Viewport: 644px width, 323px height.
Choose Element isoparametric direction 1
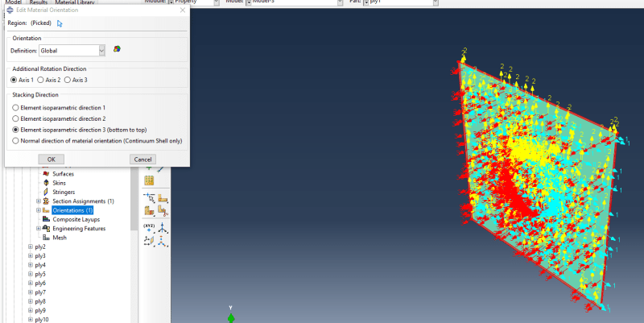15,108
